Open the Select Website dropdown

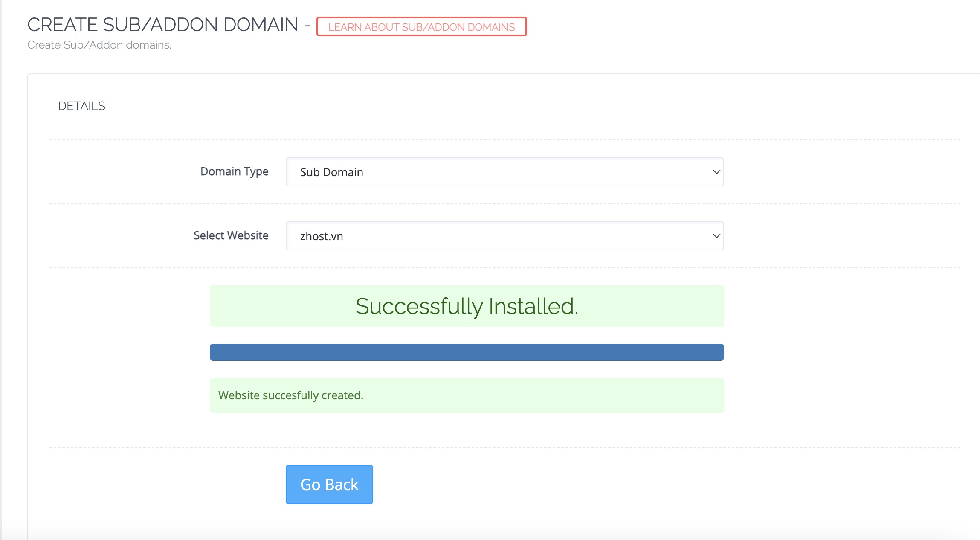[x=504, y=236]
